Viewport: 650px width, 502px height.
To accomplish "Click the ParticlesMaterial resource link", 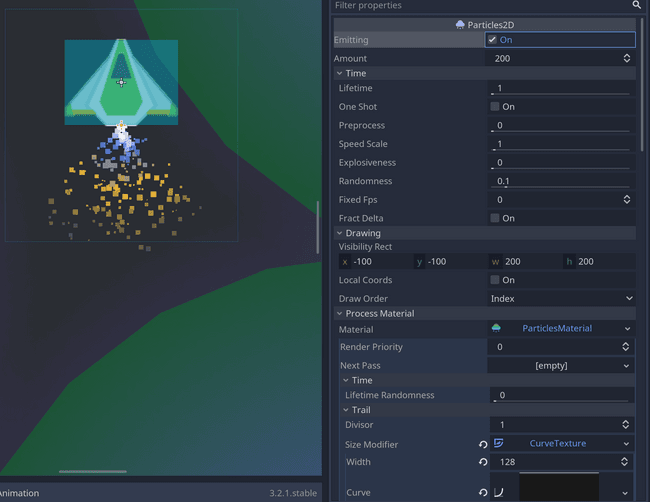I will pyautogui.click(x=557, y=328).
